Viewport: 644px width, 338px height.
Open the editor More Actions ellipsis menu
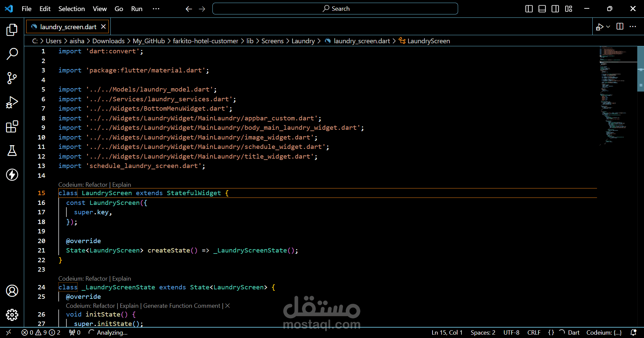click(633, 26)
